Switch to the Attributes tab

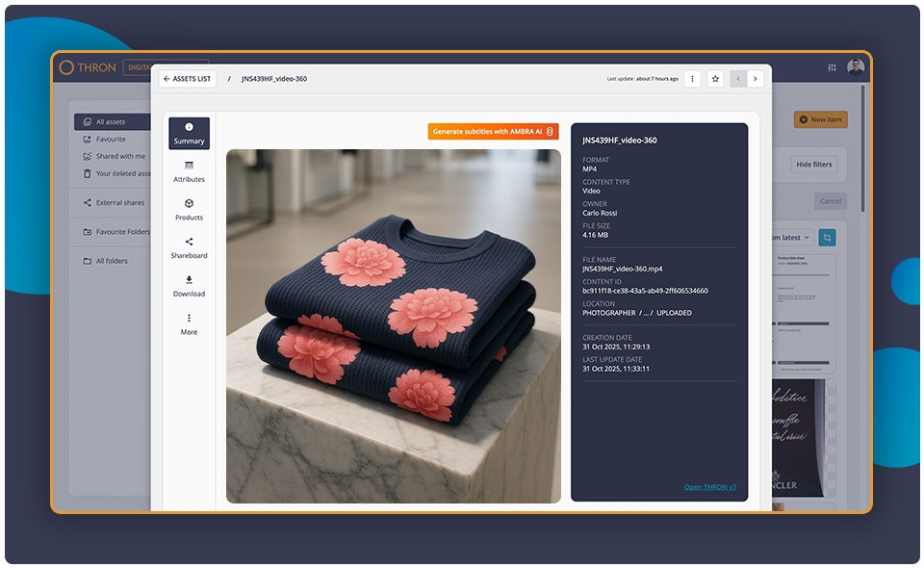(189, 171)
